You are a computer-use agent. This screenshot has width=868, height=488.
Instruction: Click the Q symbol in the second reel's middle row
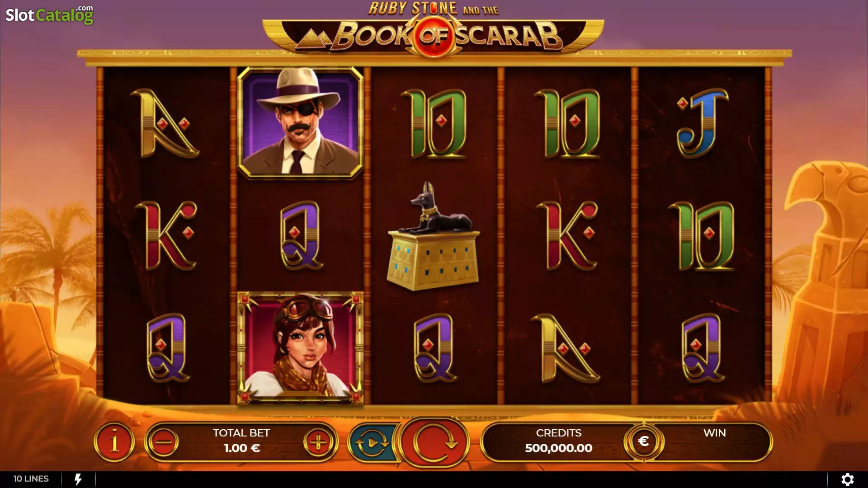click(300, 235)
